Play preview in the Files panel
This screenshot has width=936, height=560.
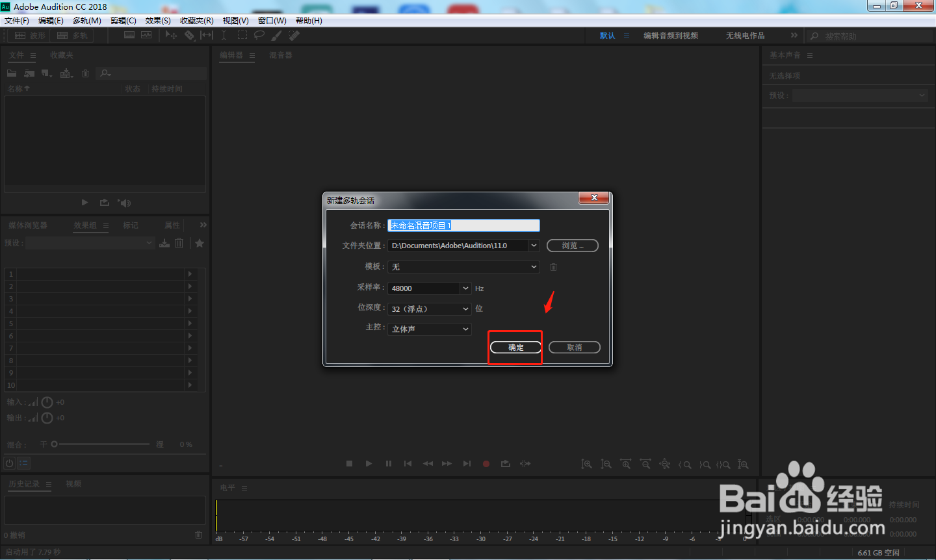(x=84, y=203)
